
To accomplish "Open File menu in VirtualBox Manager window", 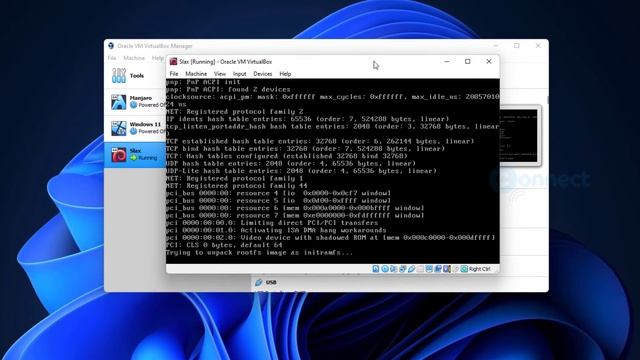I will coord(112,58).
